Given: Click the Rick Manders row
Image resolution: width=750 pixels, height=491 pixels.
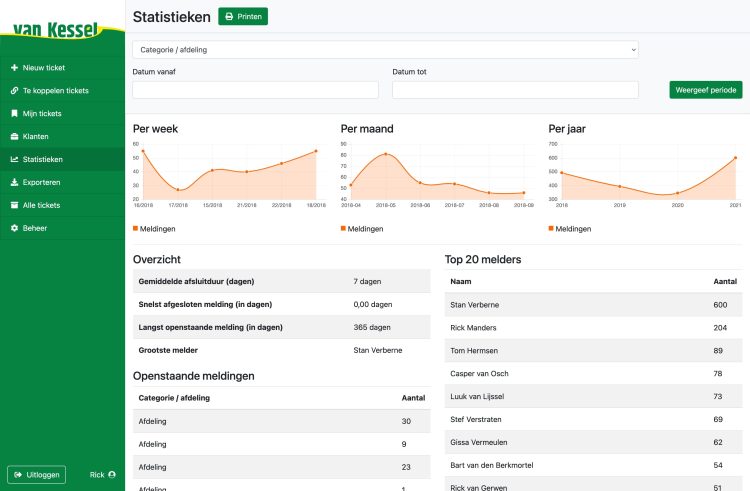Looking at the screenshot, I should (594, 328).
